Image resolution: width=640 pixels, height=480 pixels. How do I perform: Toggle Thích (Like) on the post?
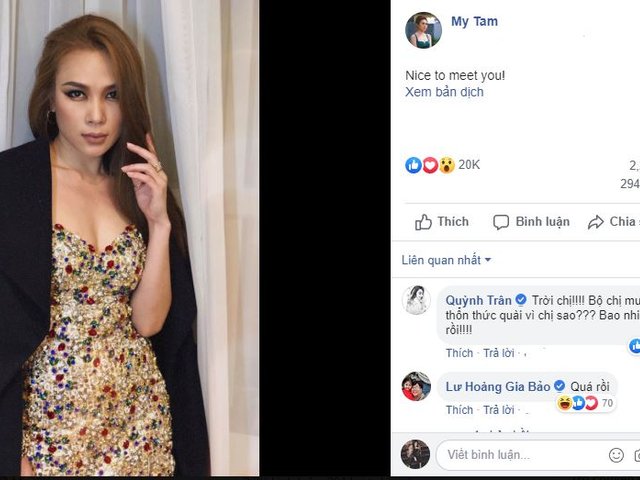click(x=441, y=222)
